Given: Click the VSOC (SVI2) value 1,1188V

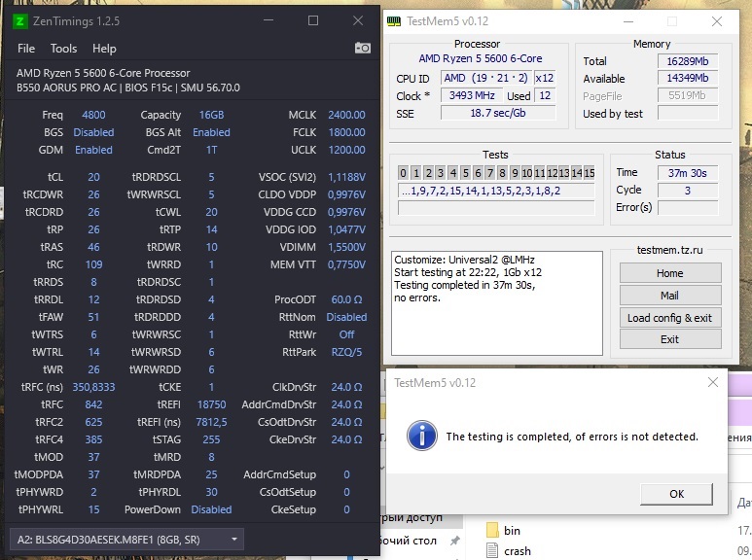Looking at the screenshot, I should click(x=346, y=177).
